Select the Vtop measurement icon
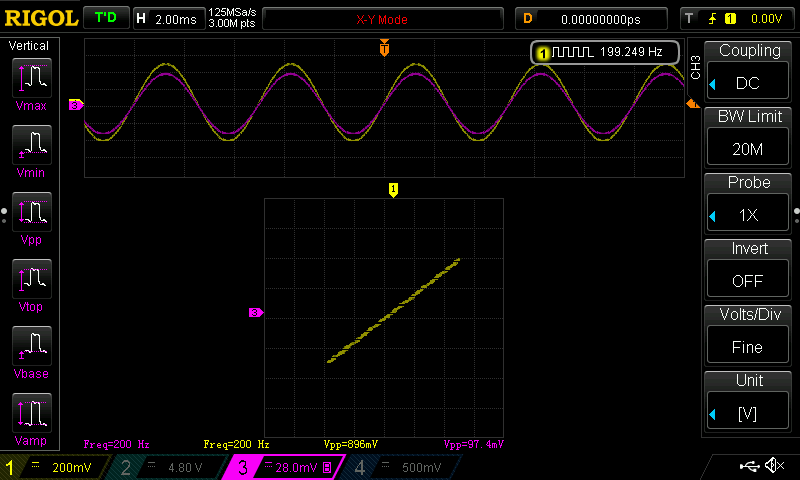Screen dimensions: 800x480 coord(32,279)
